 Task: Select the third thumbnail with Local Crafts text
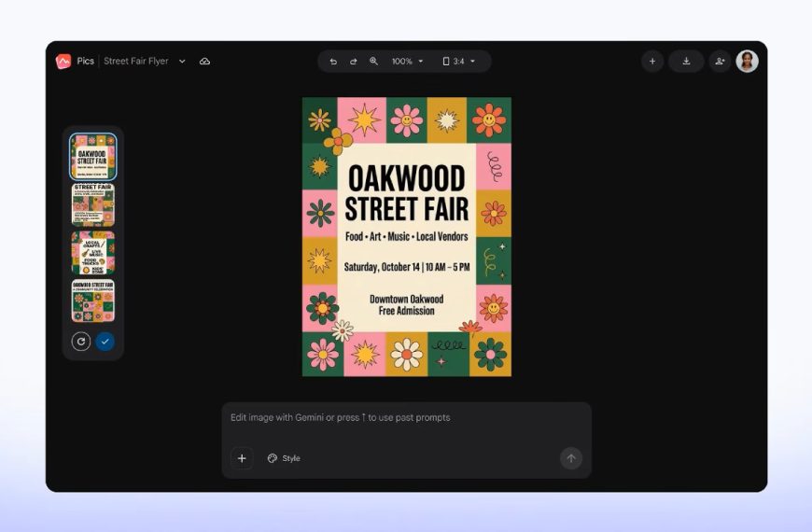[x=93, y=253]
